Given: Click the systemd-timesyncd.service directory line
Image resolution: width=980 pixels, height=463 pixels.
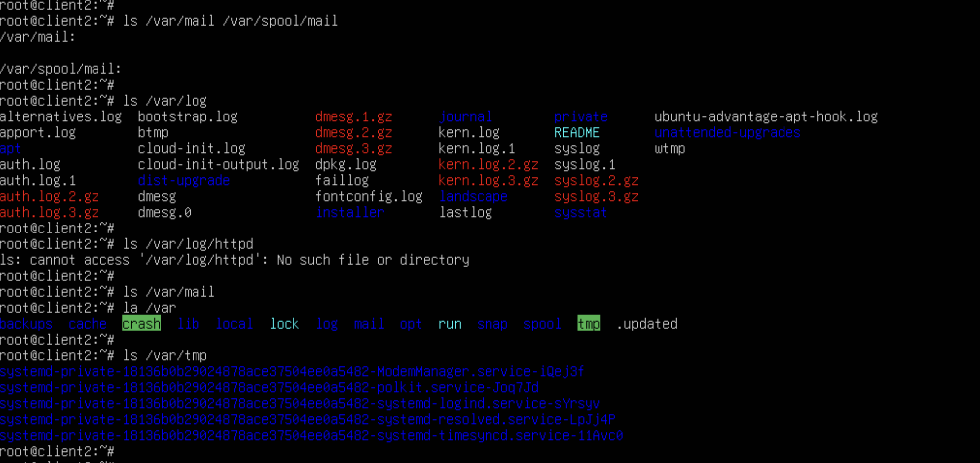Looking at the screenshot, I should click(x=311, y=435).
